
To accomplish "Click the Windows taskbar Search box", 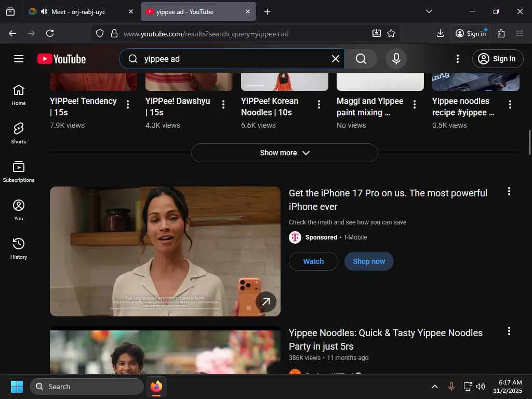I will (87, 387).
